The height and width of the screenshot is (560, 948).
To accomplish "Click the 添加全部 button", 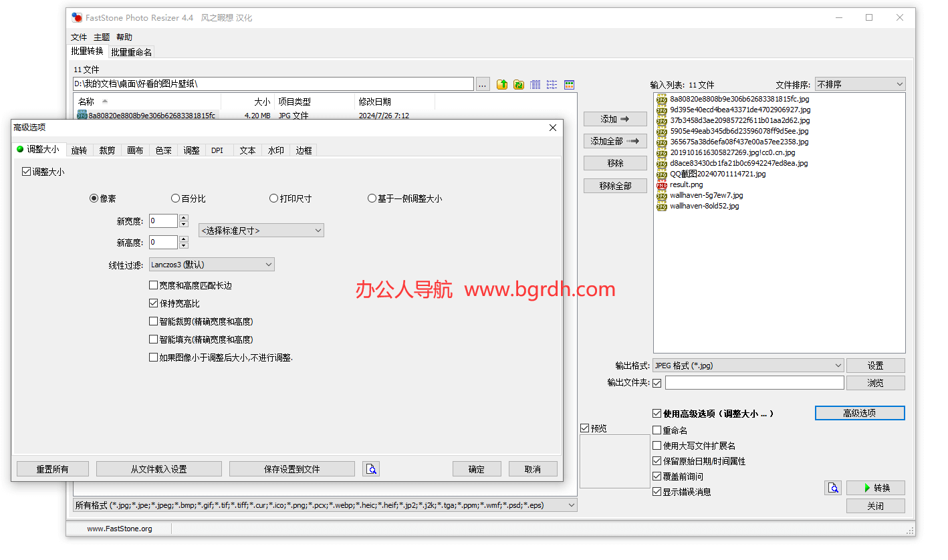I will pyautogui.click(x=614, y=141).
